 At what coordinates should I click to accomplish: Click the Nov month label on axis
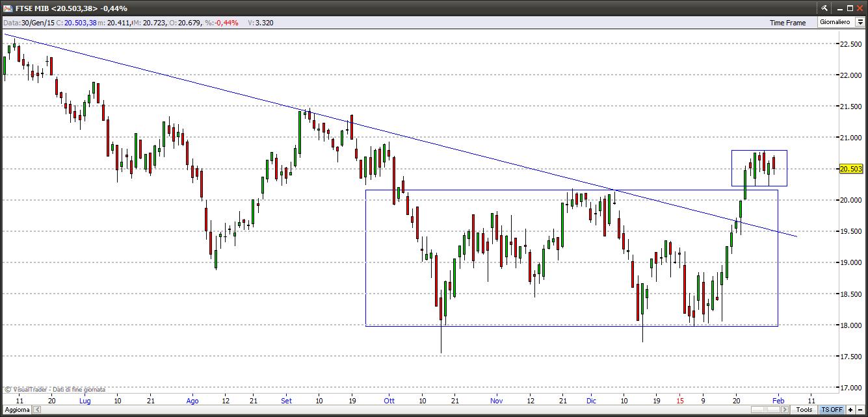(497, 401)
